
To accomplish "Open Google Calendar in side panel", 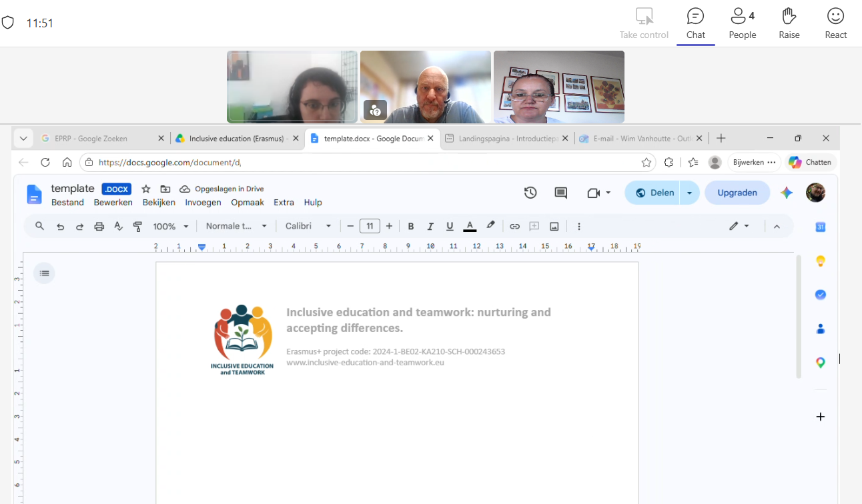I will tap(821, 227).
